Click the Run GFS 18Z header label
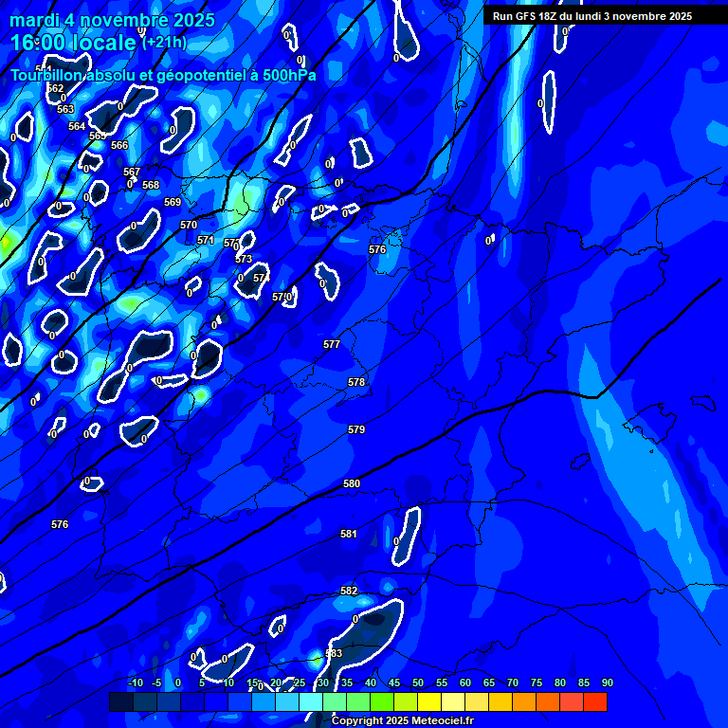Viewport: 728px width, 728px height. click(591, 16)
